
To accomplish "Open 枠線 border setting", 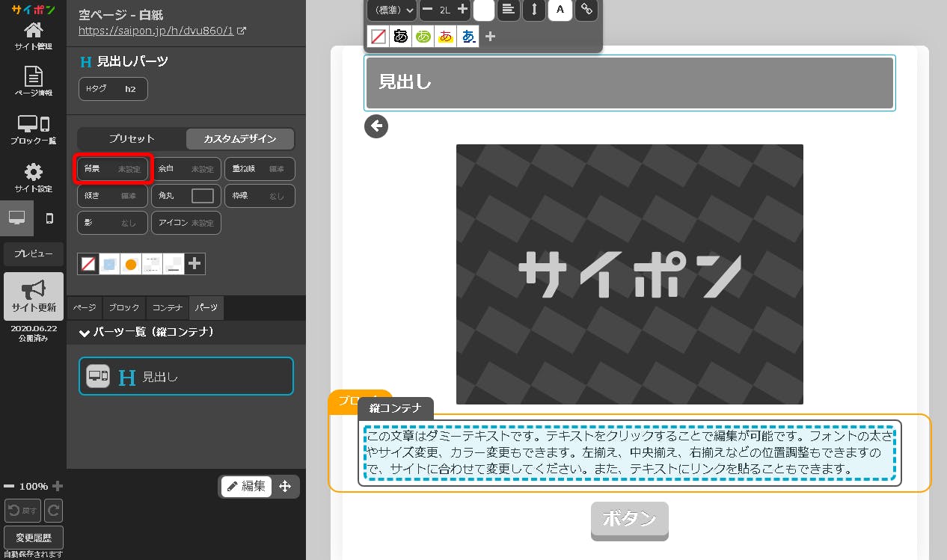I will click(x=260, y=196).
